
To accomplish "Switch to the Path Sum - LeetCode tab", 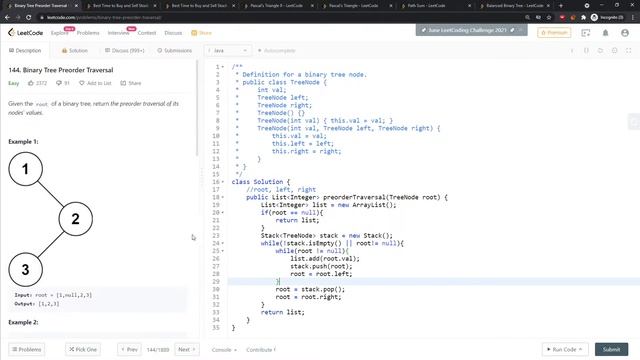I will (435, 6).
